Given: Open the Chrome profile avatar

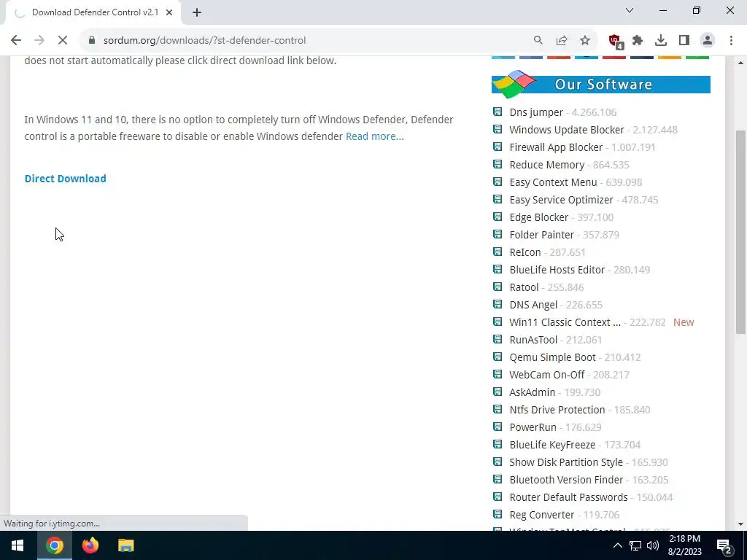Looking at the screenshot, I should (708, 41).
